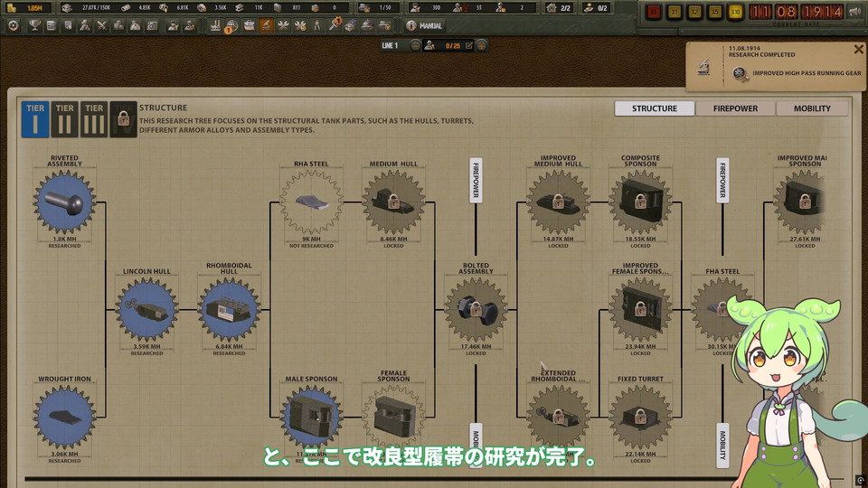Click the RHA Steel not-researched node
Screen dimensions: 868x488
pyautogui.click(x=311, y=202)
